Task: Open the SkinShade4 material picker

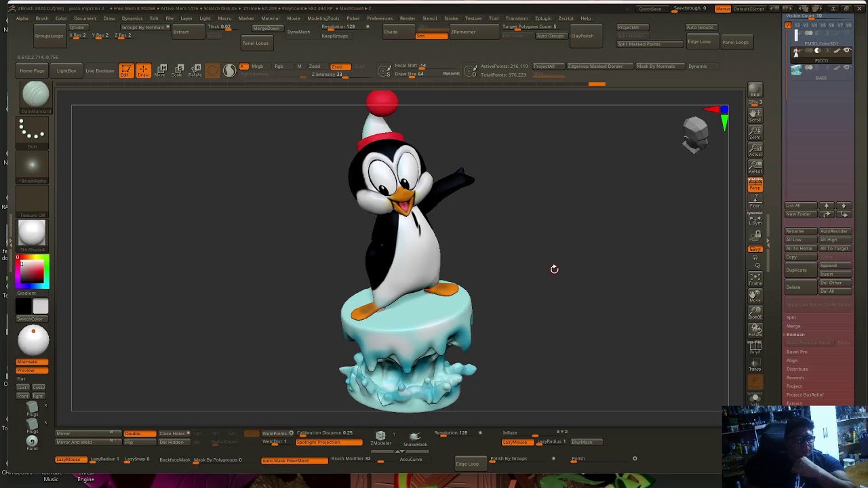Action: pyautogui.click(x=32, y=235)
